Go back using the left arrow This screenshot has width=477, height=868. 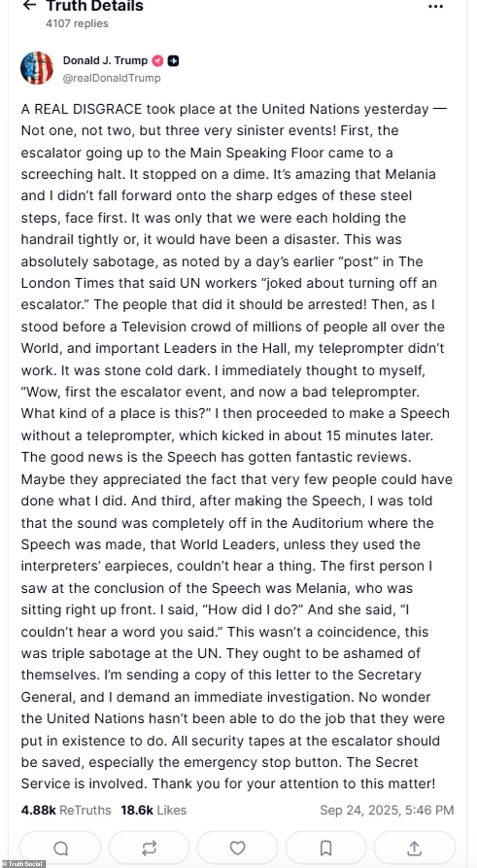(x=30, y=5)
